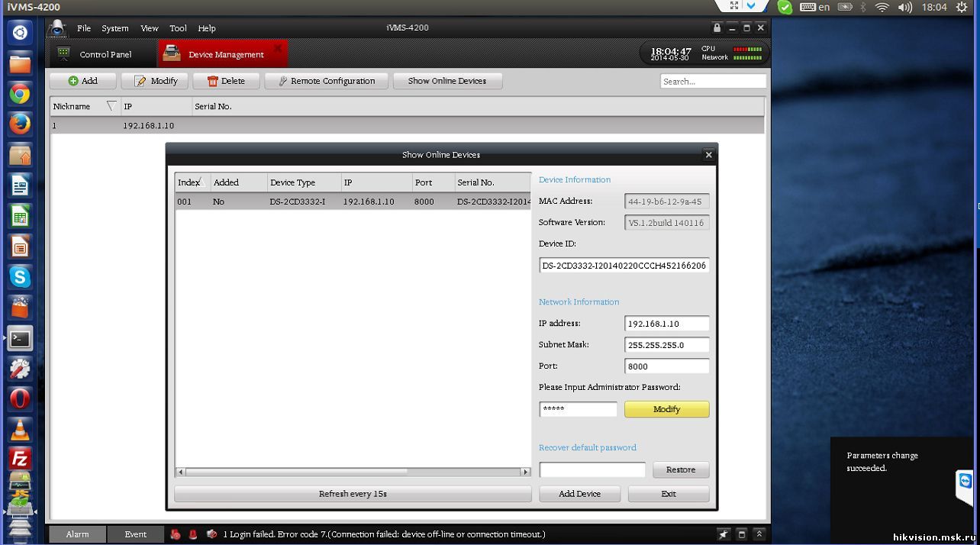This screenshot has height=545, width=980.
Task: Sort by Nickname column arrow
Action: coord(111,106)
